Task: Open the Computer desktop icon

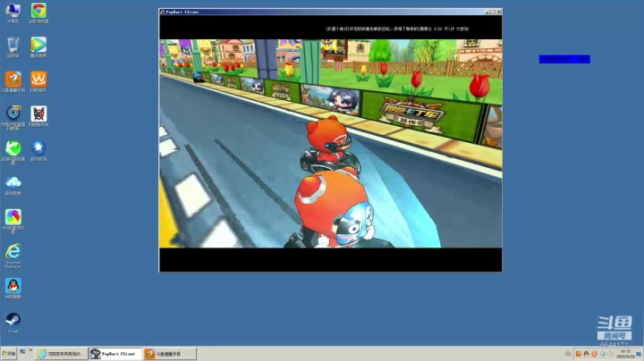Action: pyautogui.click(x=13, y=13)
